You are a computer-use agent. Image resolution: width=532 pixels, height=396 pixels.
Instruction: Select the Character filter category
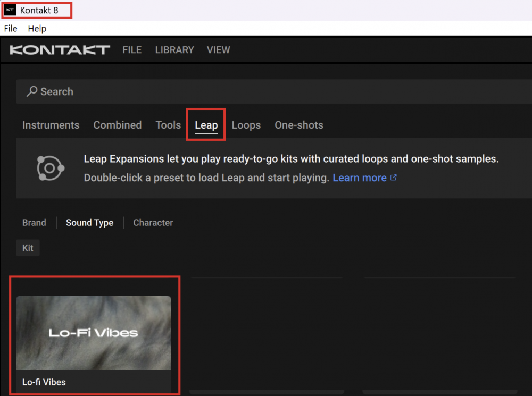coord(153,223)
